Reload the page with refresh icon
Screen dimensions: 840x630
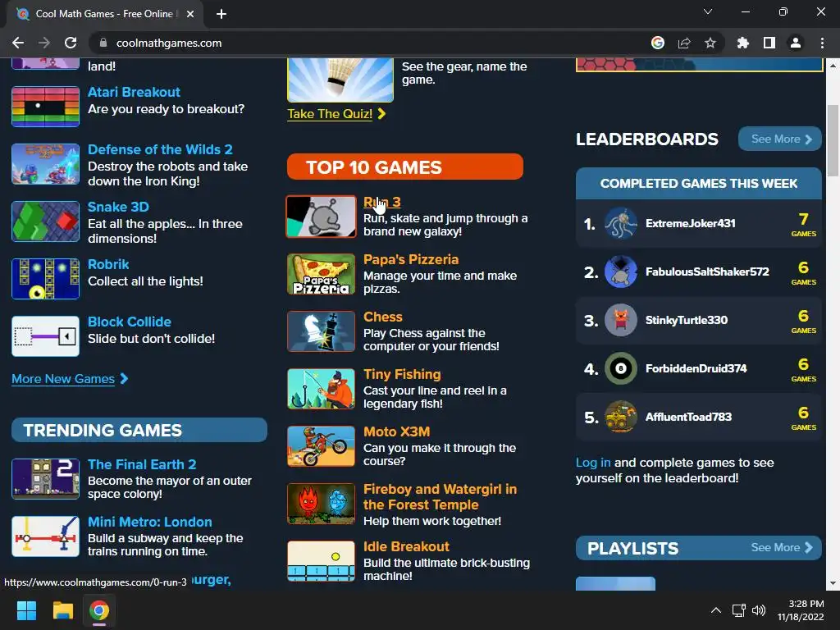click(71, 43)
